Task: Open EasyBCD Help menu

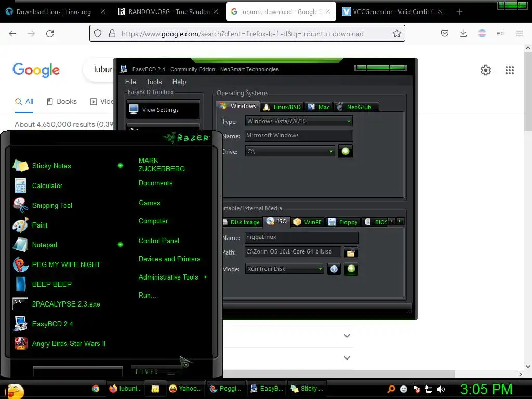Action: click(179, 82)
